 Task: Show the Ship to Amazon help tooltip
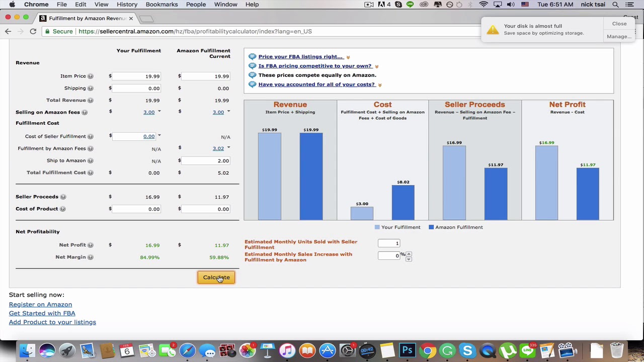coord(91,161)
